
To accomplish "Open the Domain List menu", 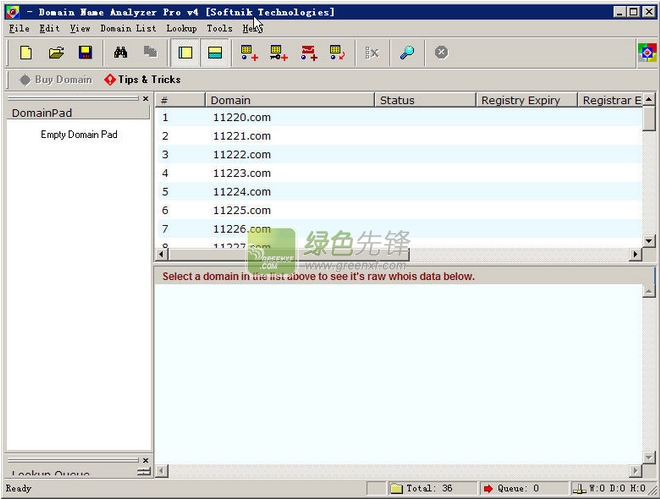I will point(128,29).
